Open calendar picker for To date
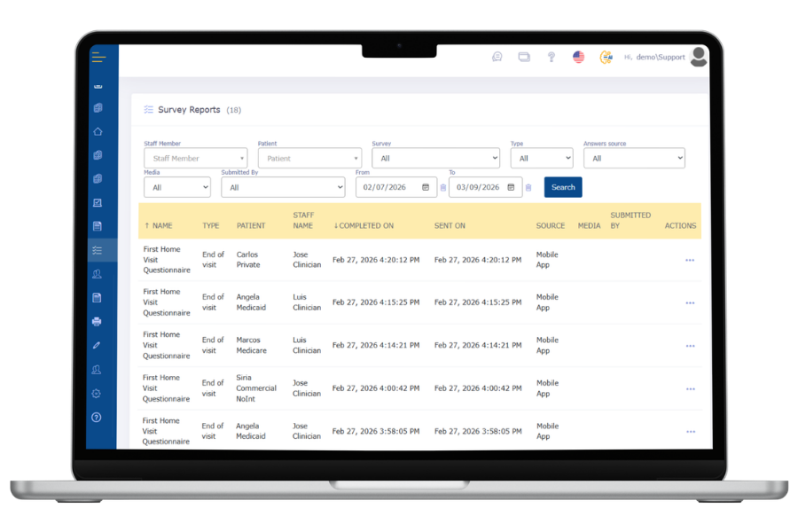This screenshot has height=532, width=798. coord(511,187)
